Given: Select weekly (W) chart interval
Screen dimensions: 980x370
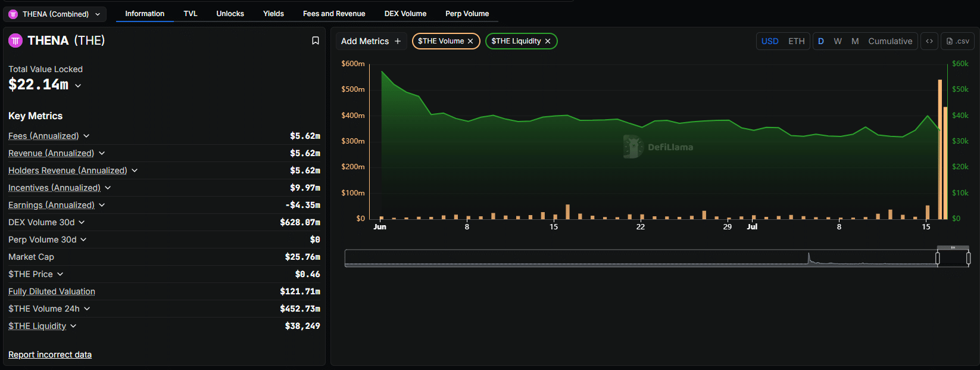Looking at the screenshot, I should point(838,41).
